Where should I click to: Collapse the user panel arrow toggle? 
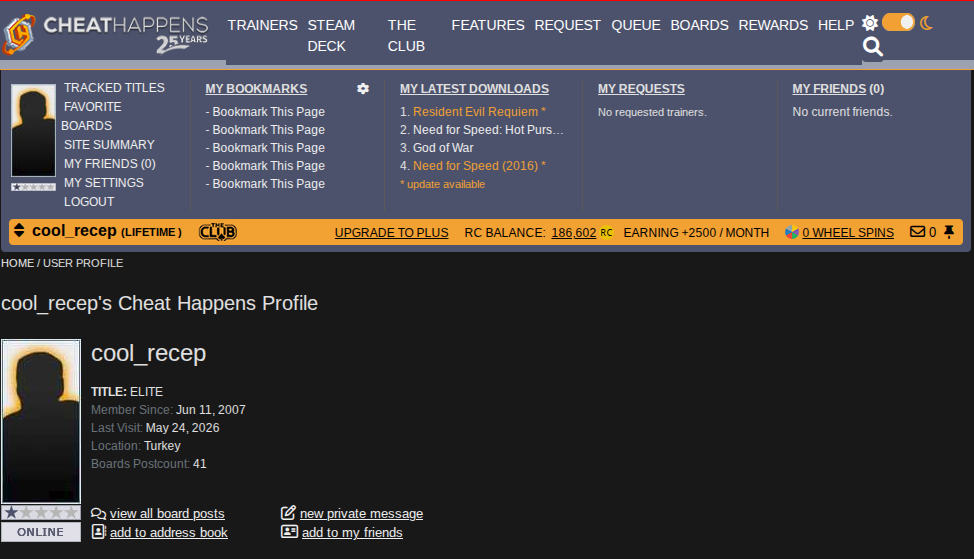tap(19, 230)
